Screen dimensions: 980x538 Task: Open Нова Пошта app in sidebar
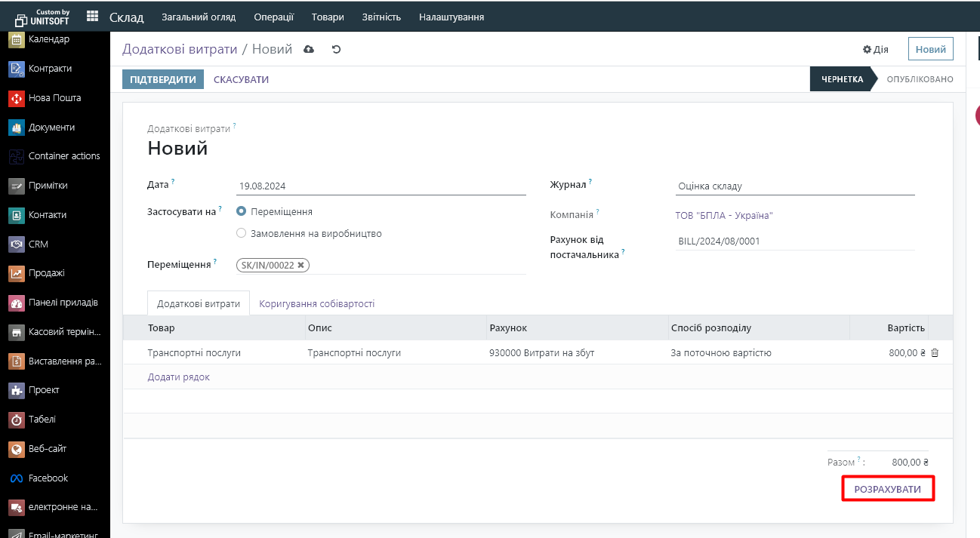(54, 98)
